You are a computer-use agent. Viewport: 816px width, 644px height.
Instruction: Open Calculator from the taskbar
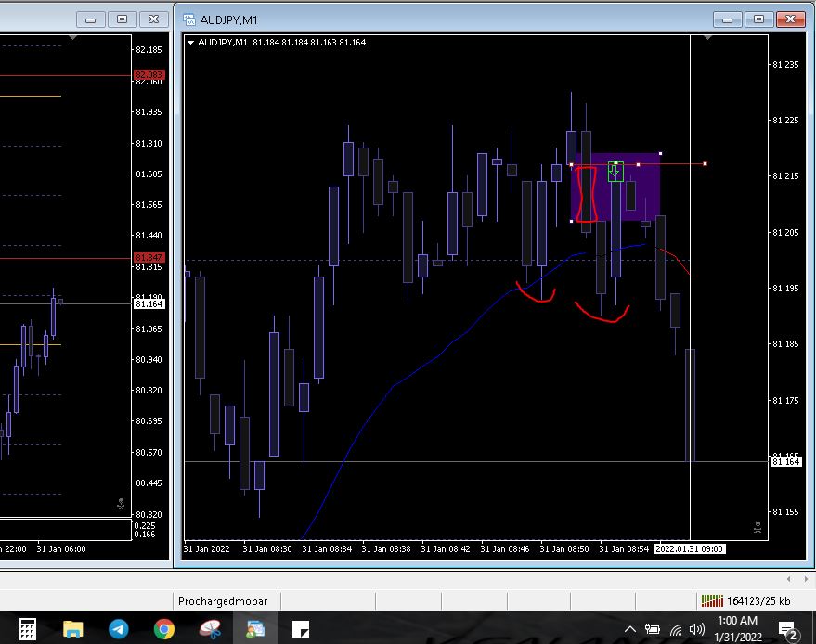28,629
